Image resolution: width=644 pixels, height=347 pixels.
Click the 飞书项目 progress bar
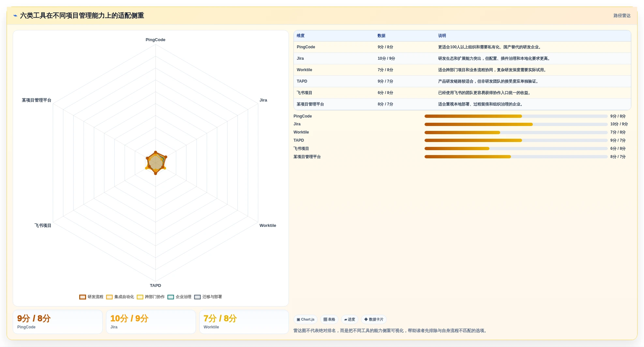[x=516, y=149]
